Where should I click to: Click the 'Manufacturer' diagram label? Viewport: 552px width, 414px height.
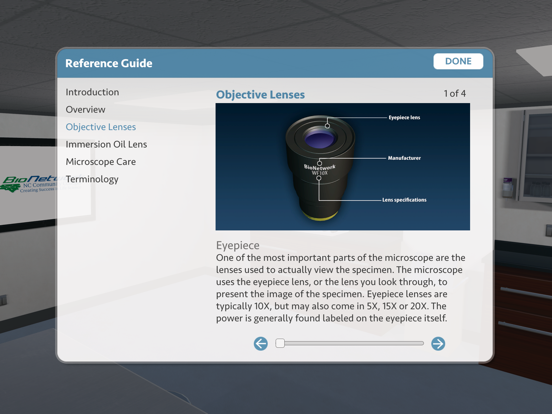(404, 158)
